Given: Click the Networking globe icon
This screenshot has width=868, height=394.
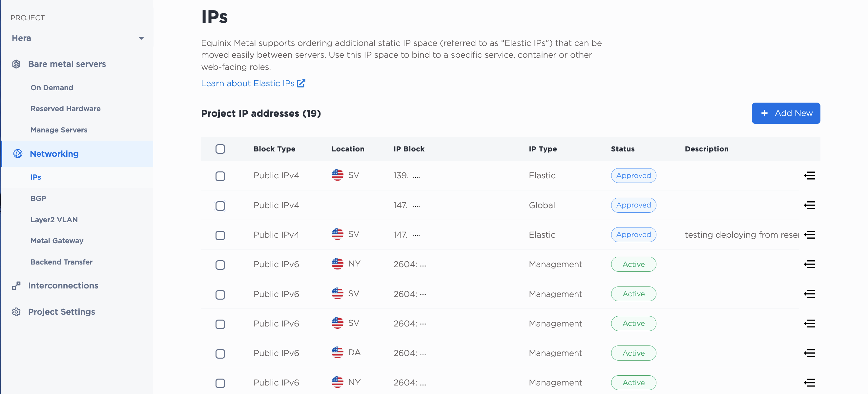Looking at the screenshot, I should click(18, 153).
